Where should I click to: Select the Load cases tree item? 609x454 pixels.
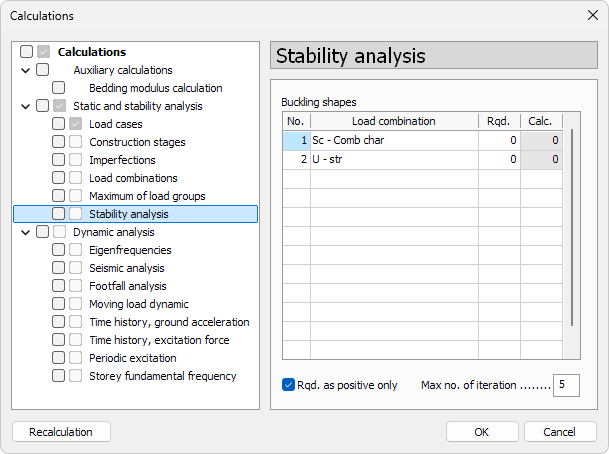point(116,124)
